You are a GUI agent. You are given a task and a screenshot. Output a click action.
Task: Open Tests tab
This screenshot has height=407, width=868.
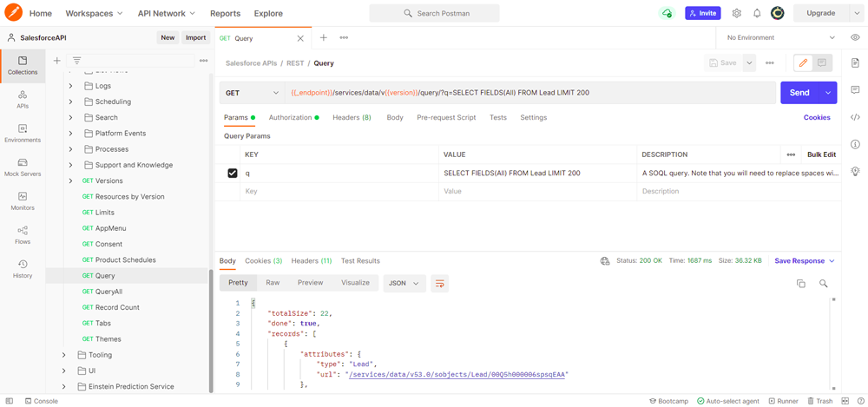[497, 117]
